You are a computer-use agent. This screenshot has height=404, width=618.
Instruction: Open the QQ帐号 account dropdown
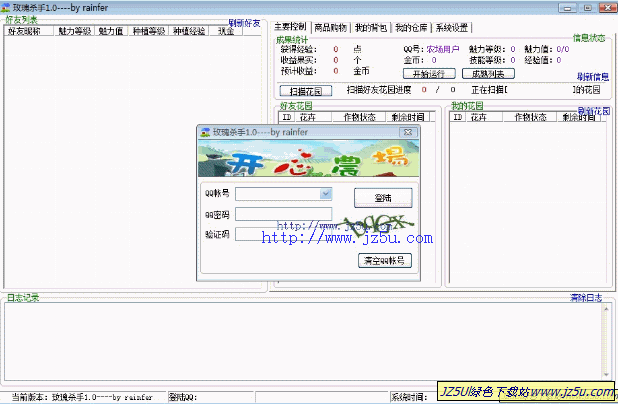(x=326, y=194)
